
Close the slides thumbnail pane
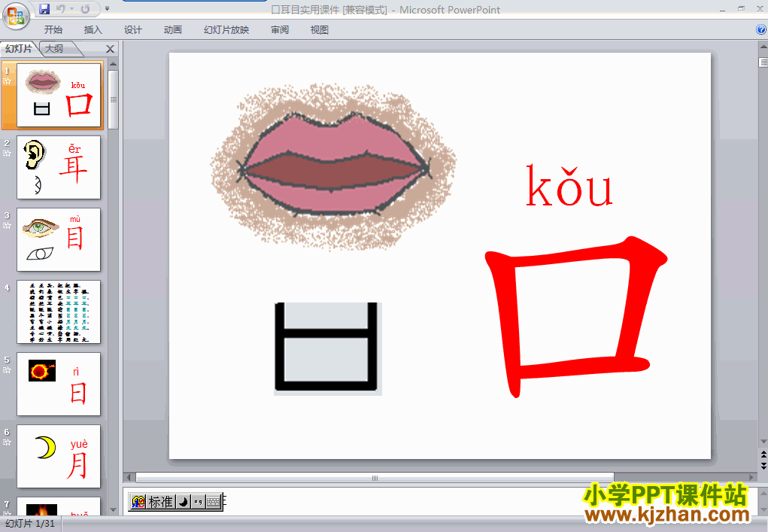111,49
